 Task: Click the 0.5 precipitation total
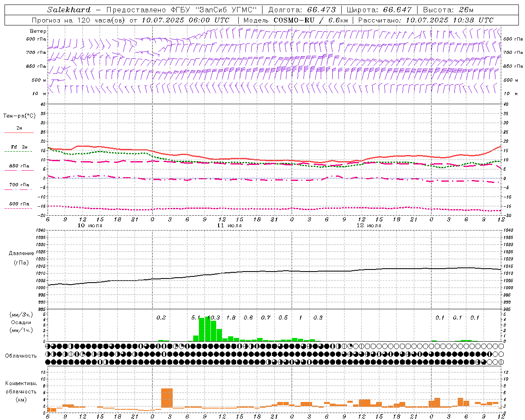[283, 317]
